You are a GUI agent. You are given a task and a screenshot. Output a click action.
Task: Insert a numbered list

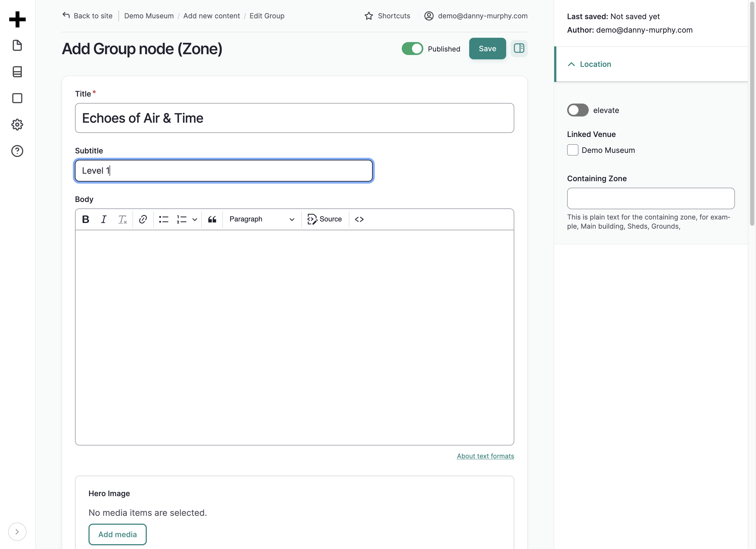point(182,219)
